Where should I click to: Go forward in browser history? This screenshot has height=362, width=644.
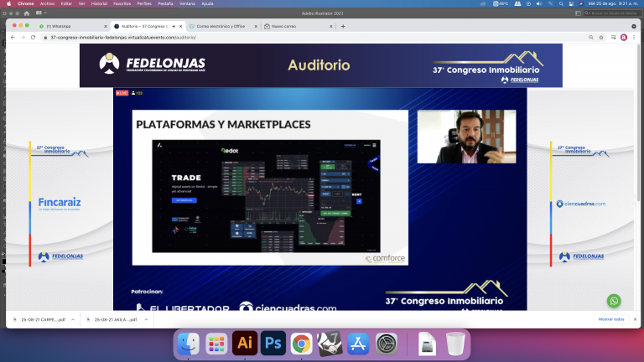23,38
